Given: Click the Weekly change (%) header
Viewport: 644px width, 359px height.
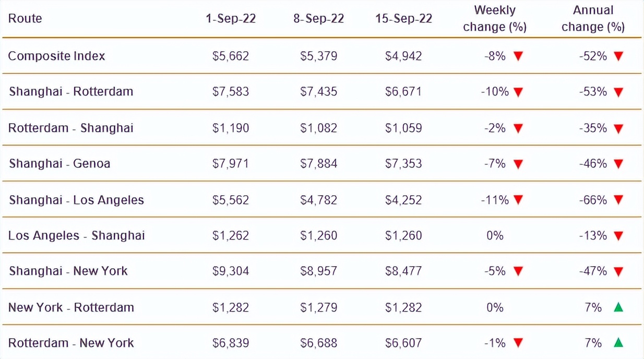Looking at the screenshot, I should click(x=495, y=19).
